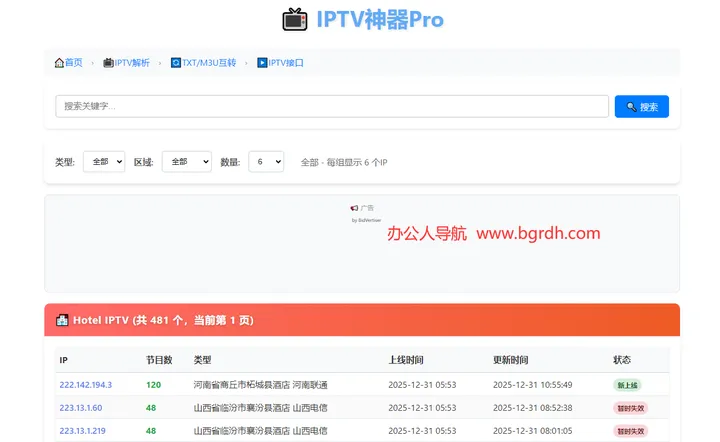Open the IPTV神器Pro site title
The height and width of the screenshot is (442, 720).
point(380,20)
